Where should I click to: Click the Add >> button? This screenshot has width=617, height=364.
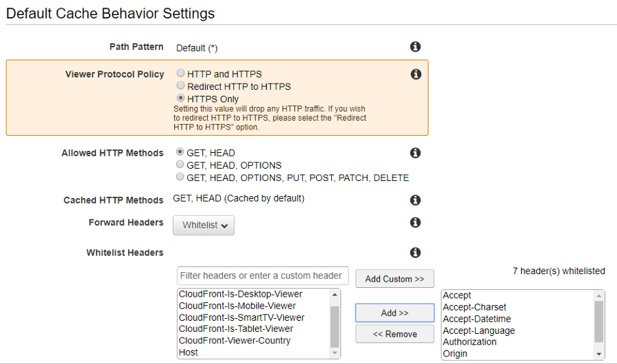click(394, 313)
